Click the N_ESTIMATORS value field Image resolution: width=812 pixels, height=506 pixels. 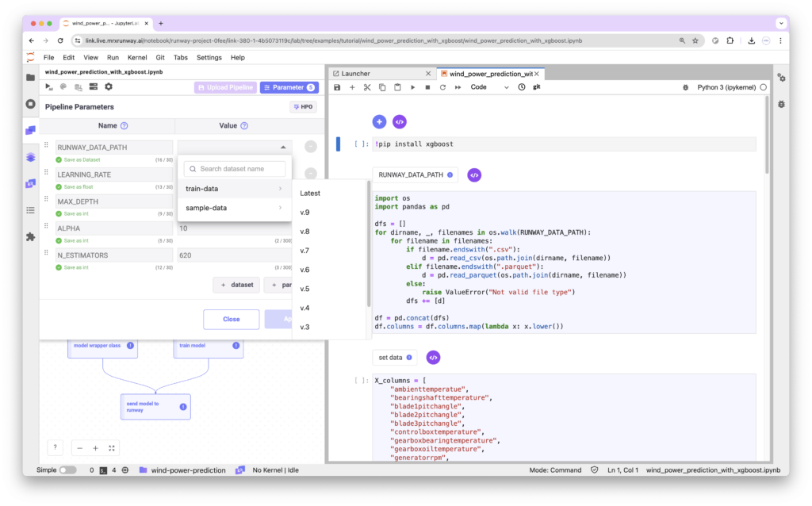click(x=235, y=255)
